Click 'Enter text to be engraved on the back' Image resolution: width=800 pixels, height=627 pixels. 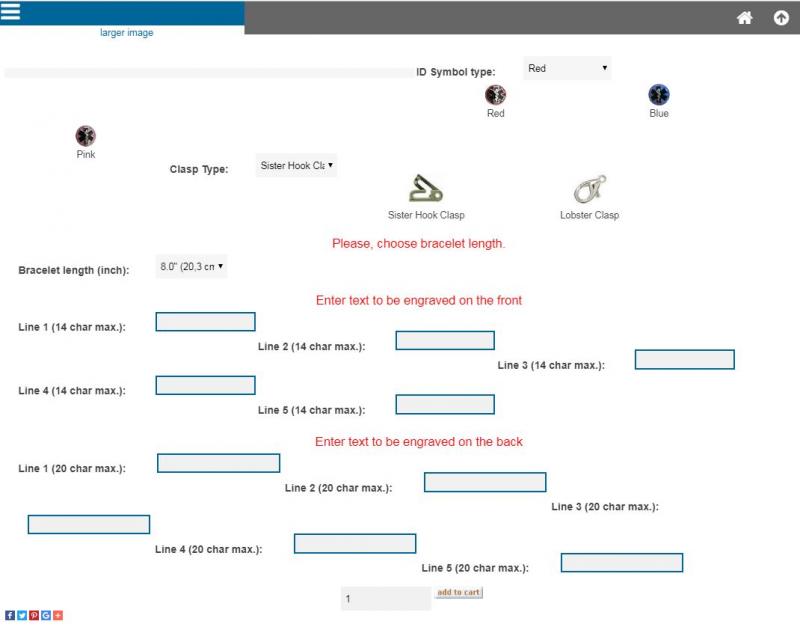coord(419,442)
